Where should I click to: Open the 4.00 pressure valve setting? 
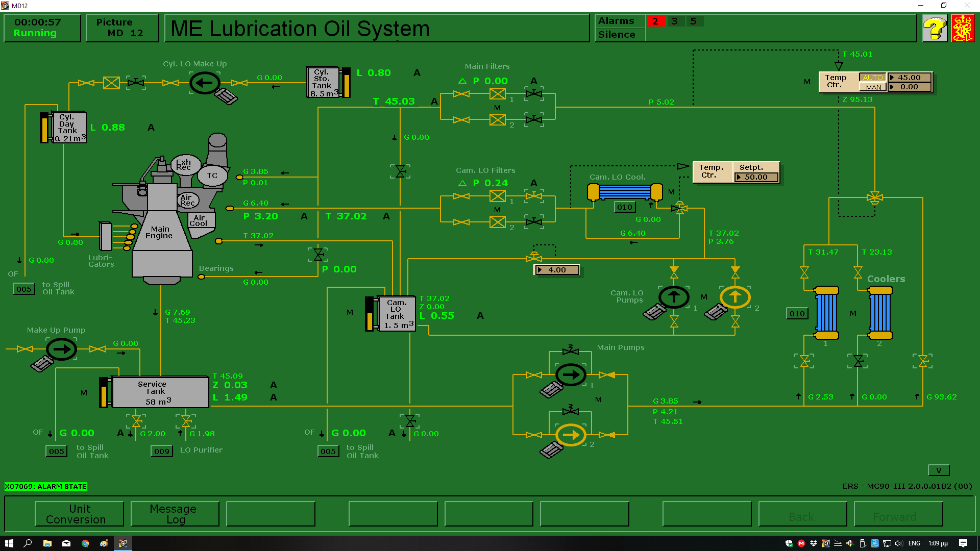(557, 270)
